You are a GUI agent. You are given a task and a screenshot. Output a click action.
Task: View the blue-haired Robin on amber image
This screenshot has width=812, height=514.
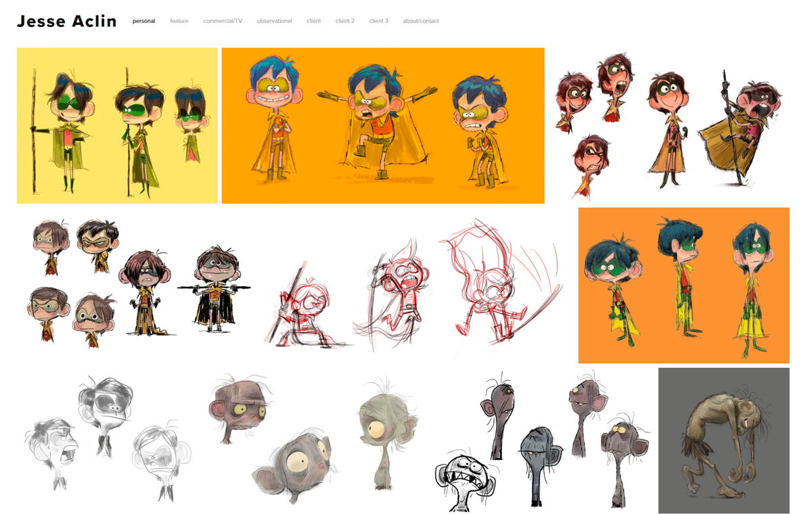(383, 126)
